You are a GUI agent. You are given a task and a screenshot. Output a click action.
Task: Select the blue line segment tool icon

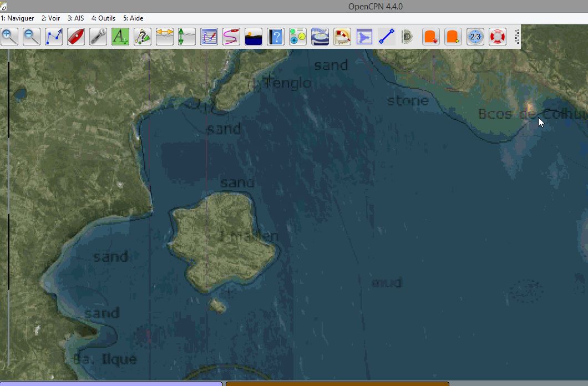click(x=386, y=37)
